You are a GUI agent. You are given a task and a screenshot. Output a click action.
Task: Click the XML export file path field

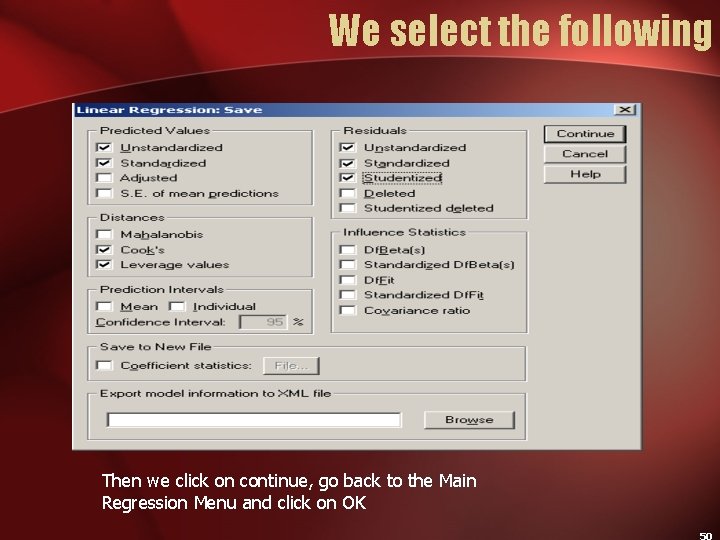pyautogui.click(x=254, y=420)
